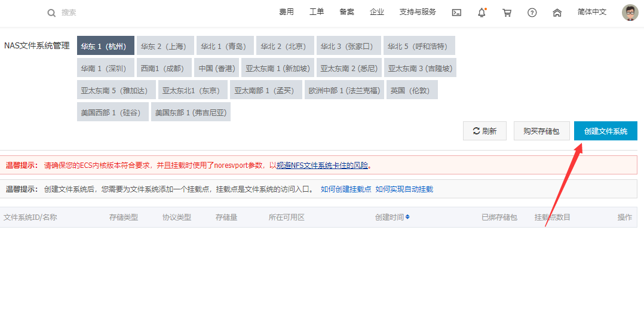644x328 pixels.
Task: Open the 简体中文 language selector
Action: (592, 12)
